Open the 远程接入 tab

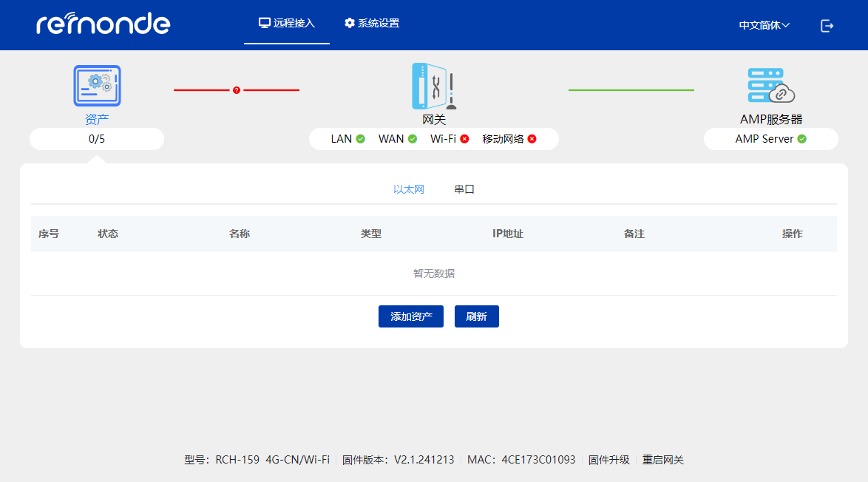pyautogui.click(x=287, y=23)
